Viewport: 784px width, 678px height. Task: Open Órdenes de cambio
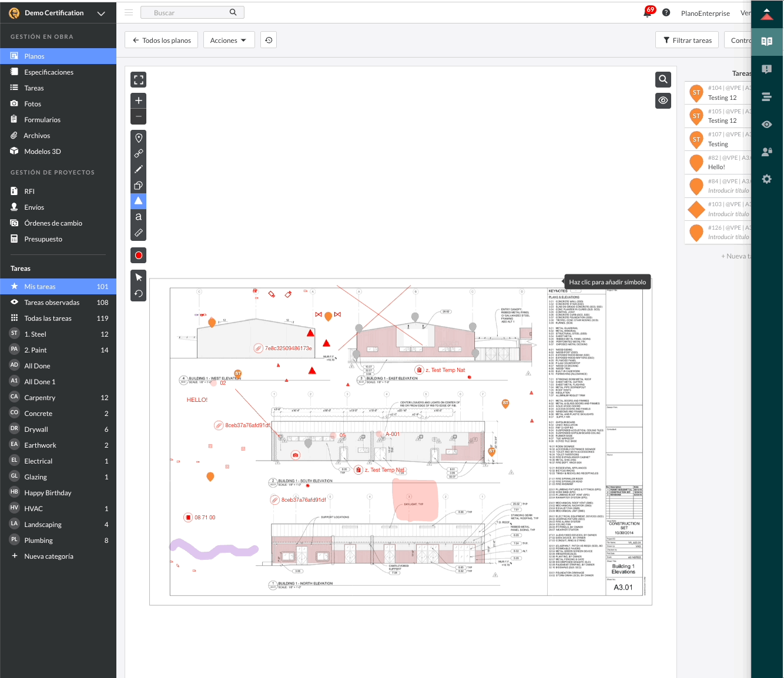coord(58,223)
